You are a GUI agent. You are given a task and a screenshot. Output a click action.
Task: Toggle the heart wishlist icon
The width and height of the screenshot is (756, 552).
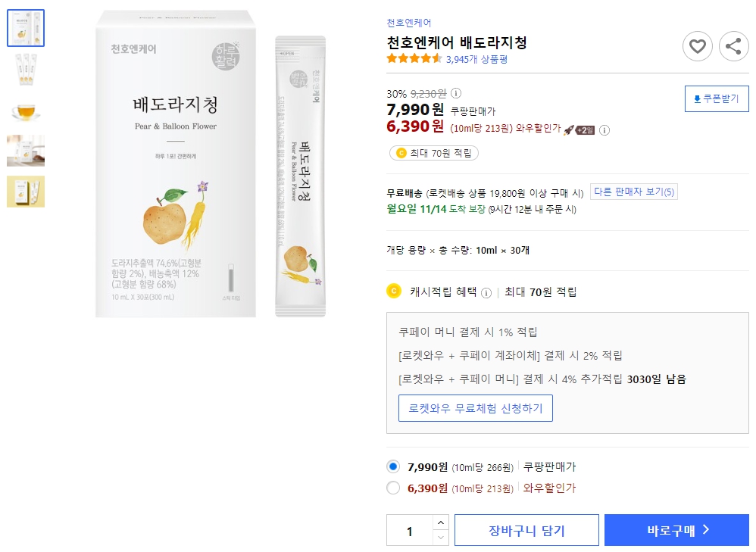[x=697, y=46]
